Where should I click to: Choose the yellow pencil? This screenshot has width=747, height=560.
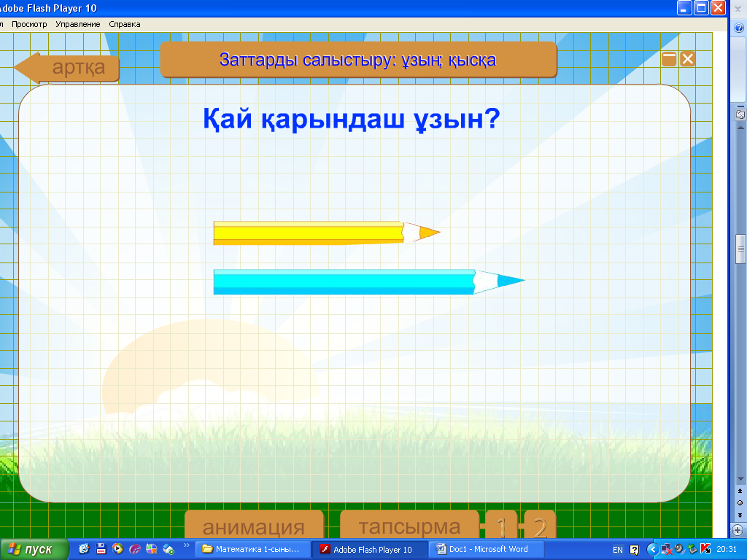pyautogui.click(x=326, y=233)
